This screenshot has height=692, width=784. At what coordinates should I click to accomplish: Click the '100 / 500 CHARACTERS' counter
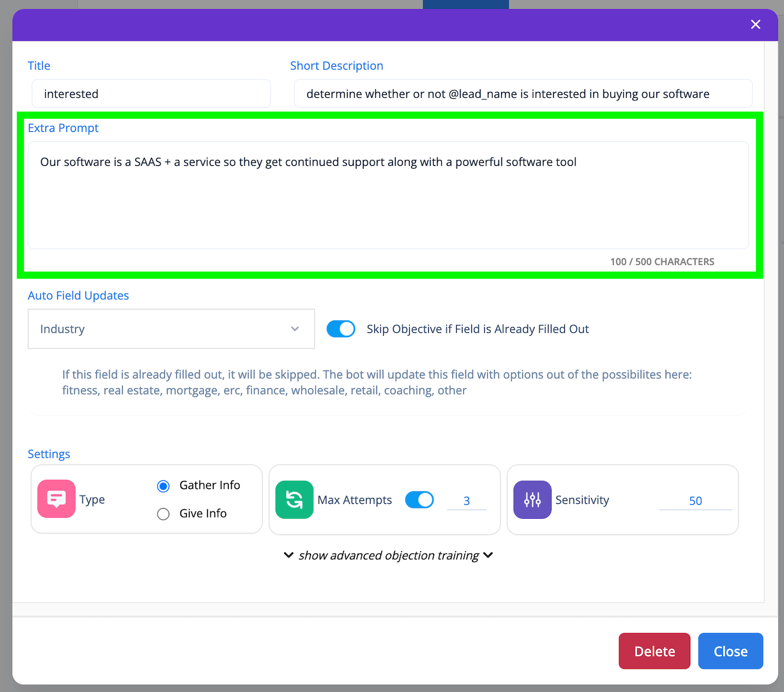tap(662, 261)
